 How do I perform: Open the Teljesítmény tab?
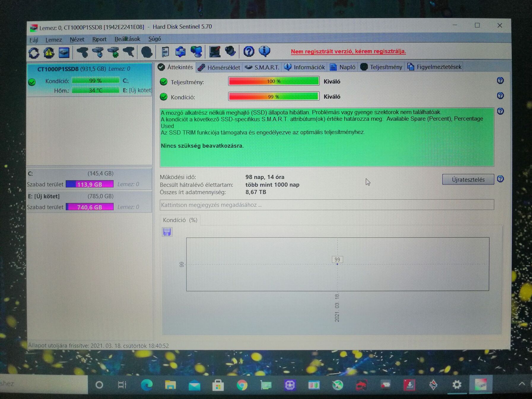[381, 67]
